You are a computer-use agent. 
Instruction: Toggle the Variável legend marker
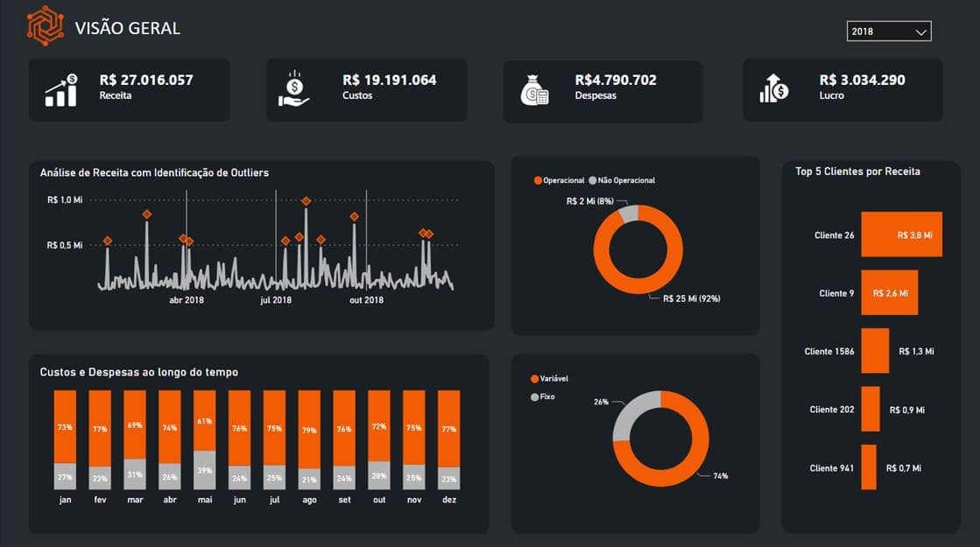[x=534, y=379]
